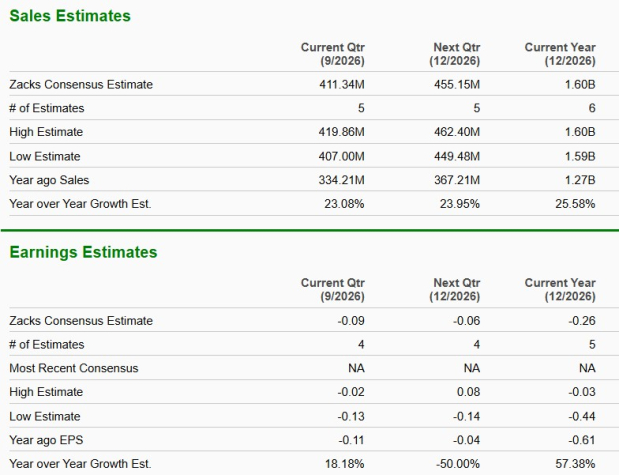Screen dimensions: 619x475
Task: Select year ago sales 367.21M
Action: (457, 180)
